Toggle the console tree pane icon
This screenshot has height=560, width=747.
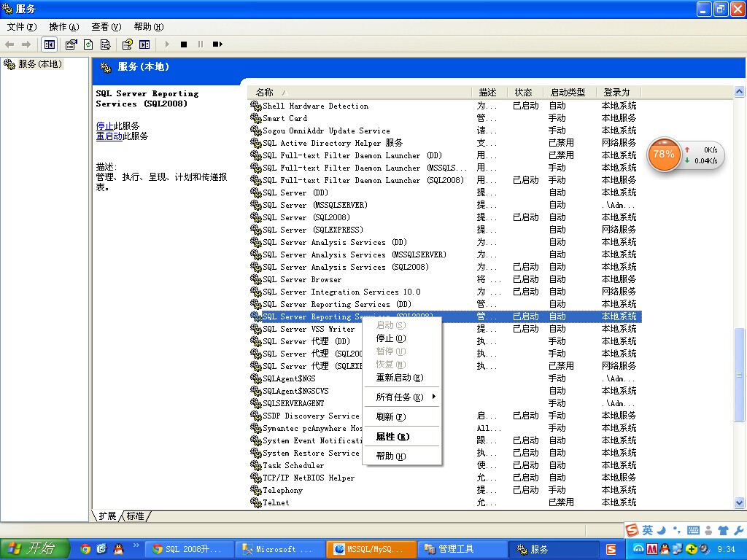click(x=49, y=44)
